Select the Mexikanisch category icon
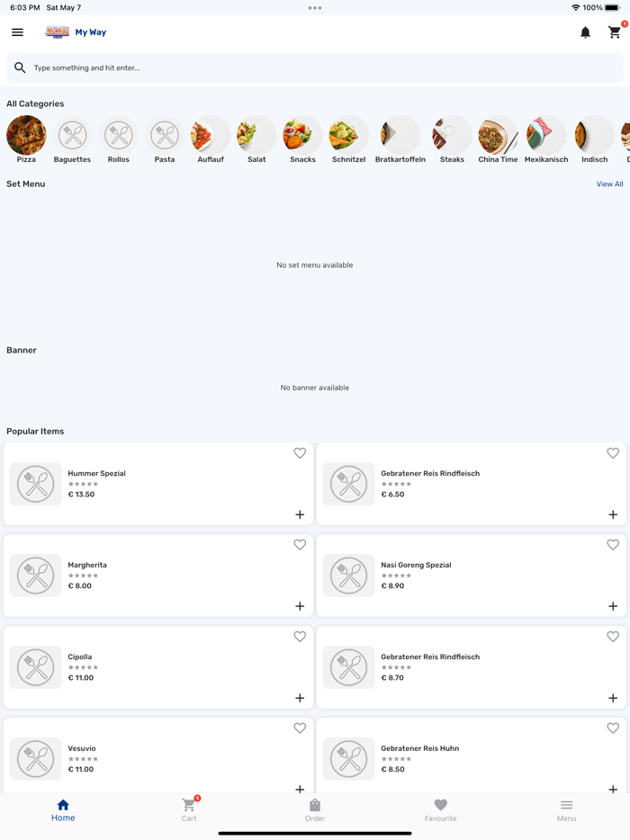Viewport: 630px width, 840px height. [546, 136]
